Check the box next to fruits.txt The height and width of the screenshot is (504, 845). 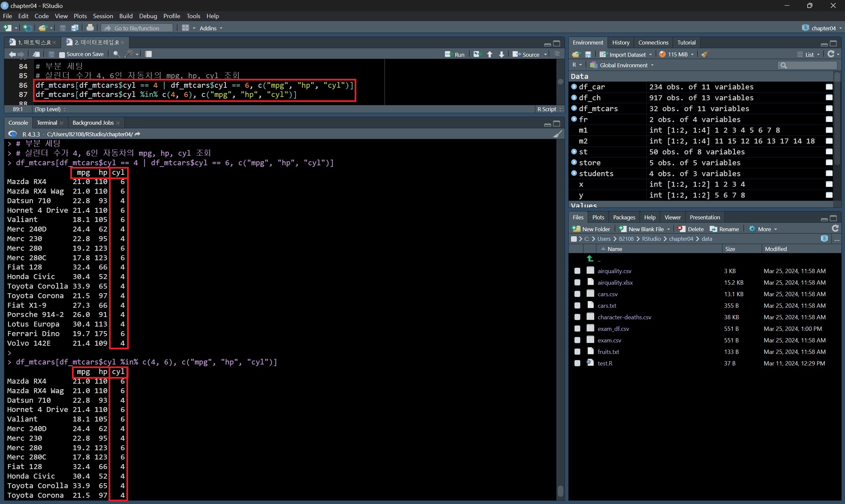[x=577, y=352]
